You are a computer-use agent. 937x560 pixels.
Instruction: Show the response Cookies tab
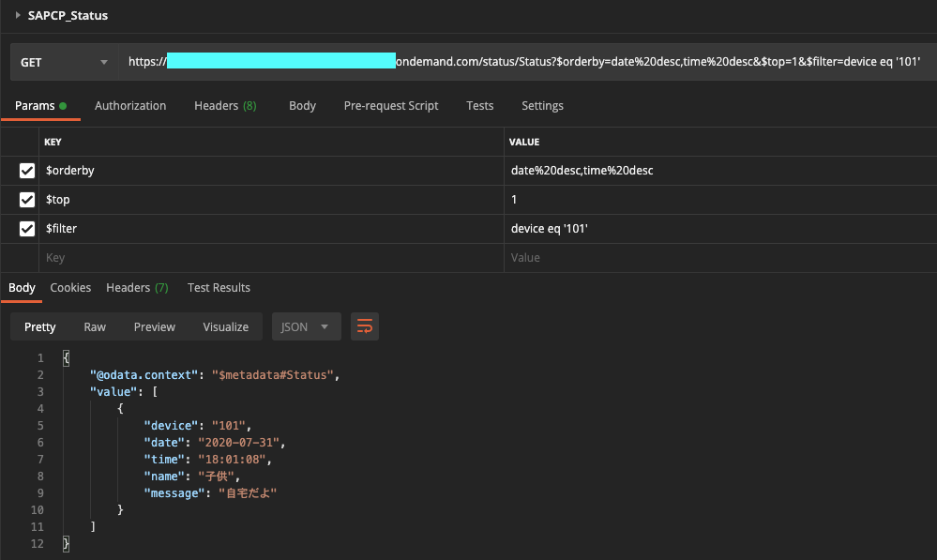70,287
